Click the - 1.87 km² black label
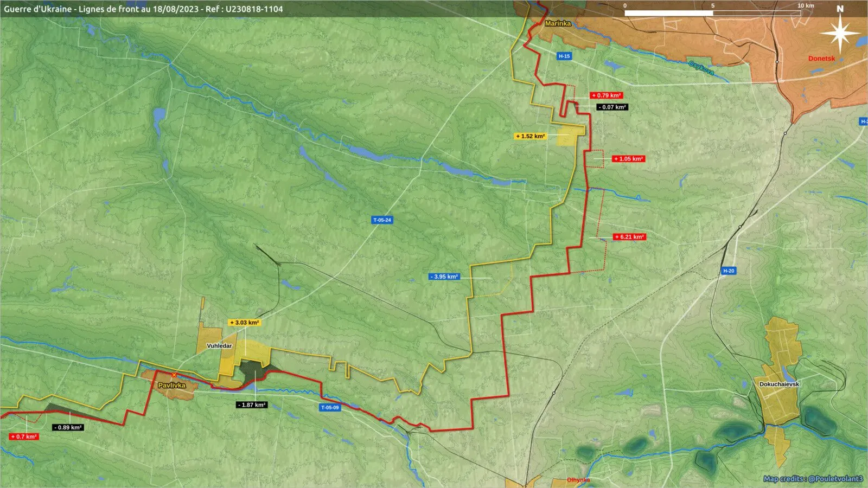The image size is (868, 488). coord(252,405)
